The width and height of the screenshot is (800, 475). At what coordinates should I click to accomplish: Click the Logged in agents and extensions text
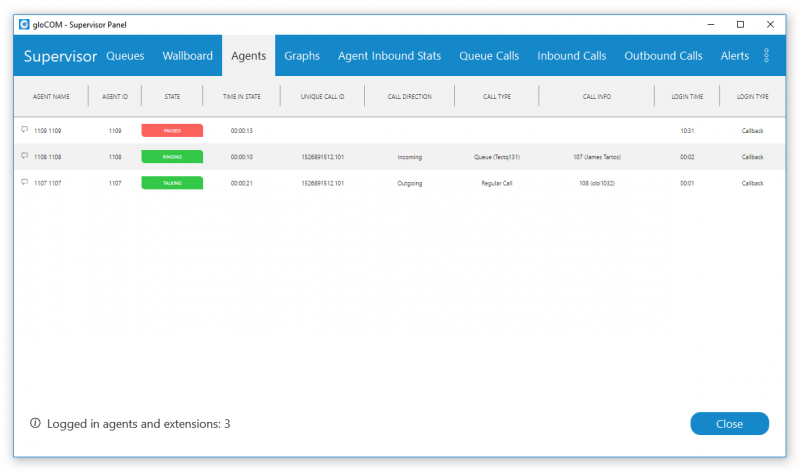(138, 423)
